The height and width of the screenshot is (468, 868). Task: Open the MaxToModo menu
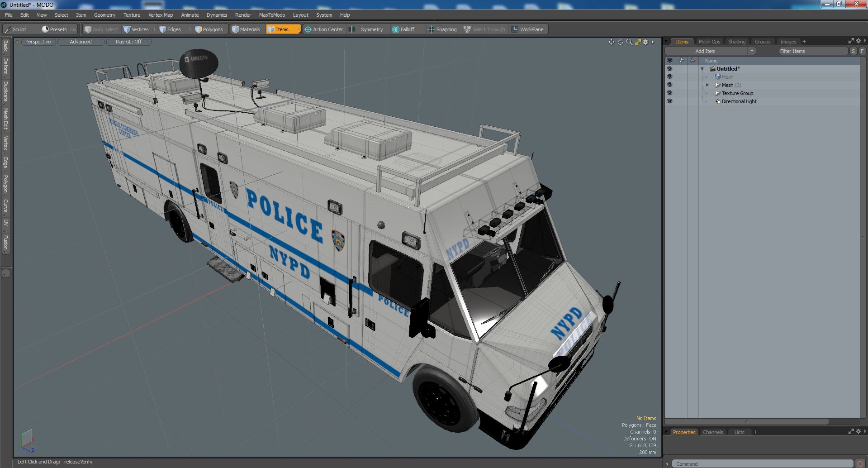click(x=272, y=15)
